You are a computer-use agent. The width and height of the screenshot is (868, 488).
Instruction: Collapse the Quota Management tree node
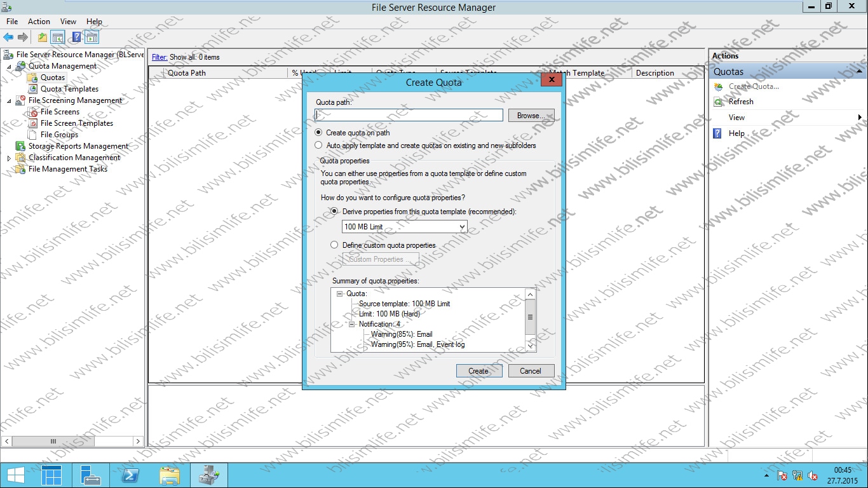point(9,66)
